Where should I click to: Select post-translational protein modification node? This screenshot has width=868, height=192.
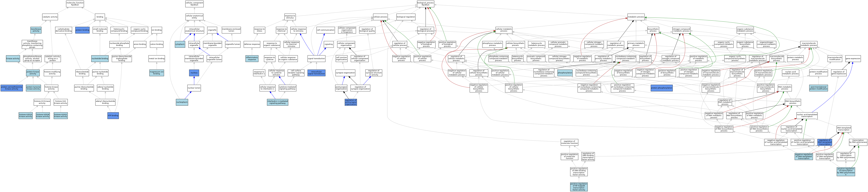819,88
